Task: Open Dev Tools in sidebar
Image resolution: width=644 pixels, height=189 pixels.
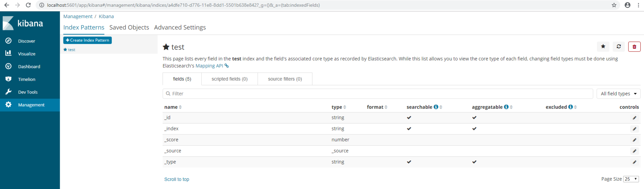Action: pos(28,92)
